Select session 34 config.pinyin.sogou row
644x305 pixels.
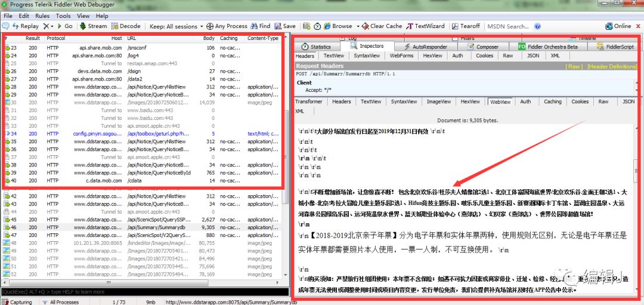click(142, 134)
